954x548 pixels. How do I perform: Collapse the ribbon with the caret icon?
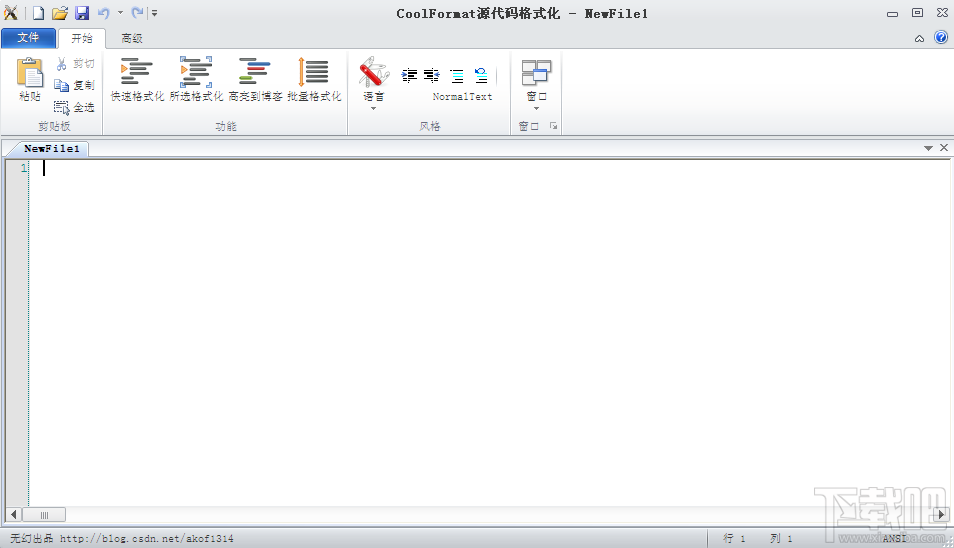pos(919,38)
